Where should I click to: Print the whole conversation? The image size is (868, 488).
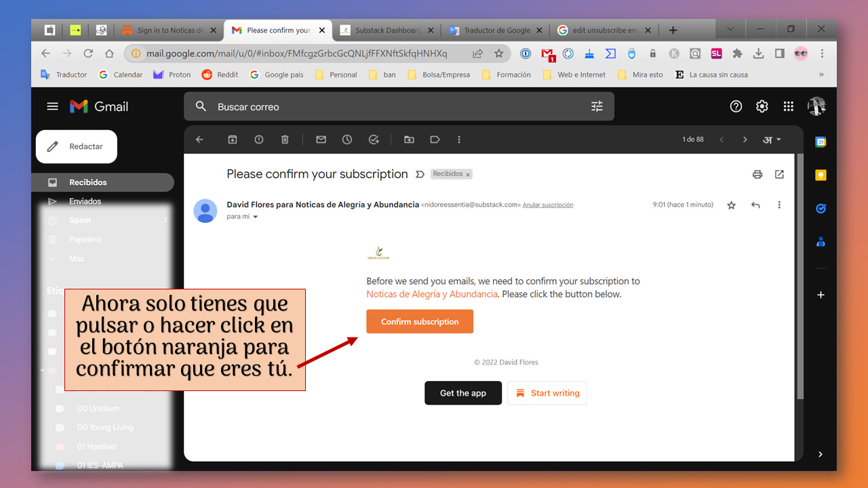click(757, 174)
